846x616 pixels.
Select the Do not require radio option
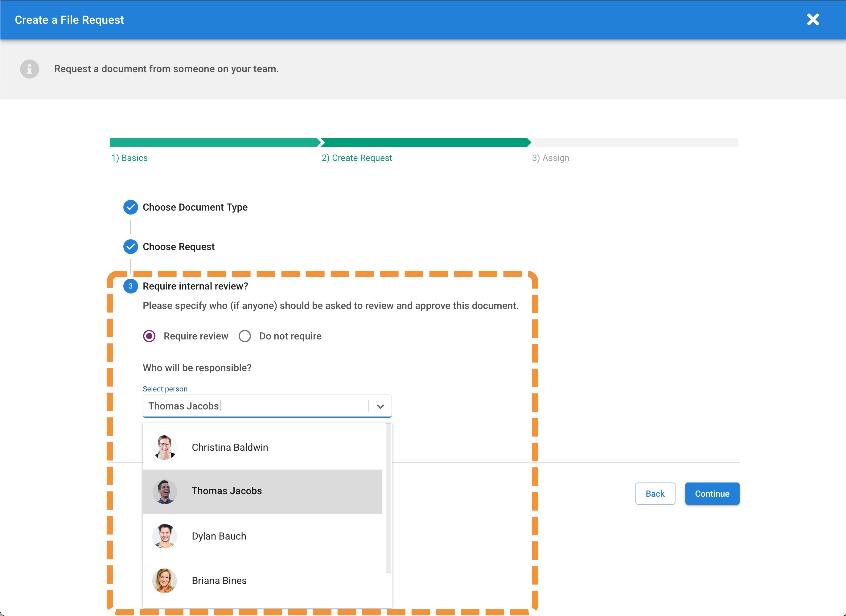coord(245,336)
